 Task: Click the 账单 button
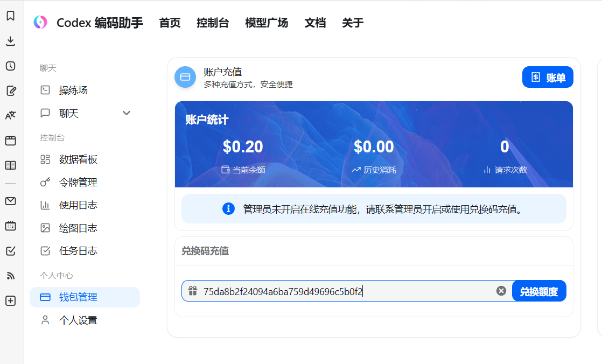(548, 76)
